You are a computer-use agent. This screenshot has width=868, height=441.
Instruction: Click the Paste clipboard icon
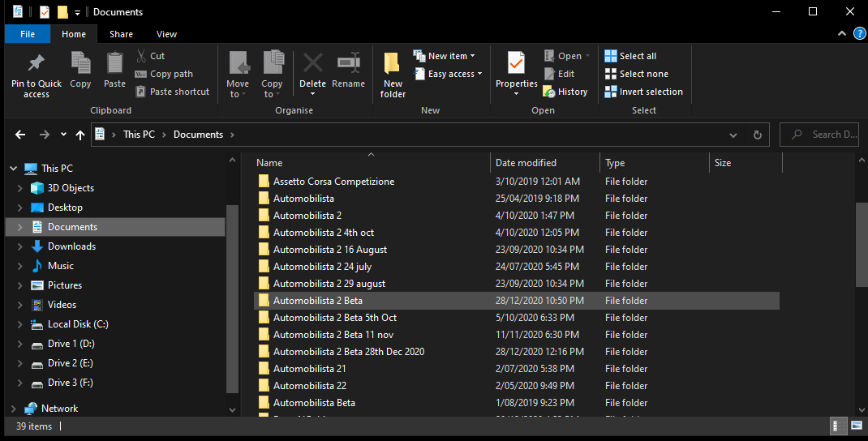pyautogui.click(x=114, y=62)
